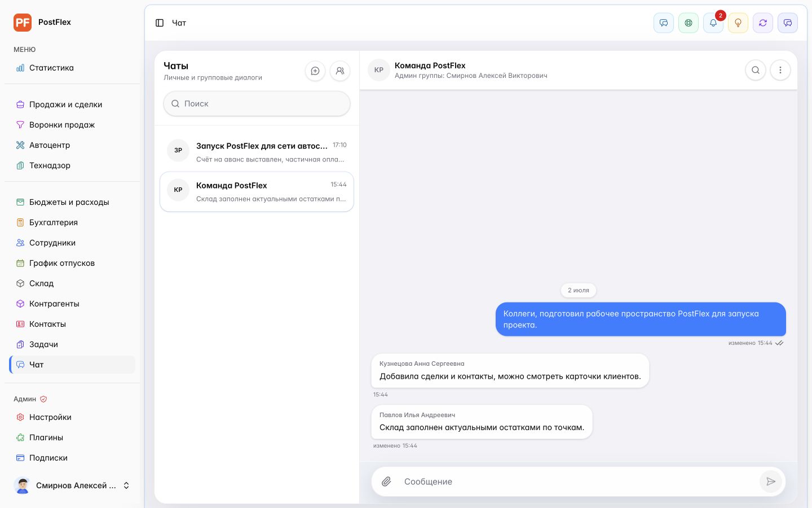Attach a file using the paperclip icon
Screen dimensions: 812x508
click(386, 481)
